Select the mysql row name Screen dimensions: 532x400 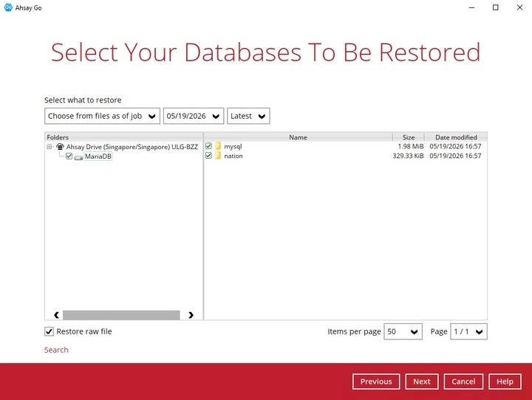[233, 146]
